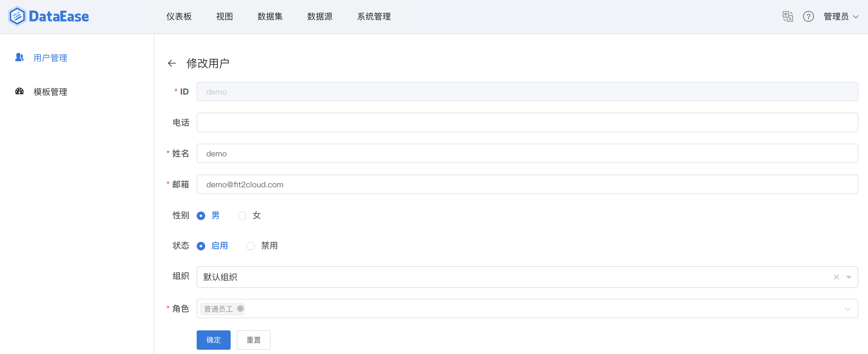Focus the 电话 phone input
The height and width of the screenshot is (354, 868).
(527, 122)
